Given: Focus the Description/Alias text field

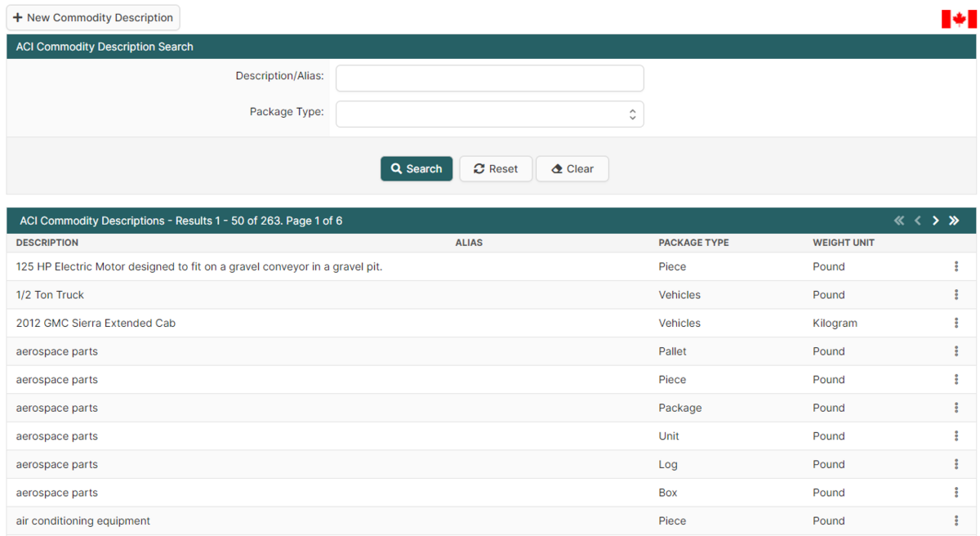Looking at the screenshot, I should (489, 78).
